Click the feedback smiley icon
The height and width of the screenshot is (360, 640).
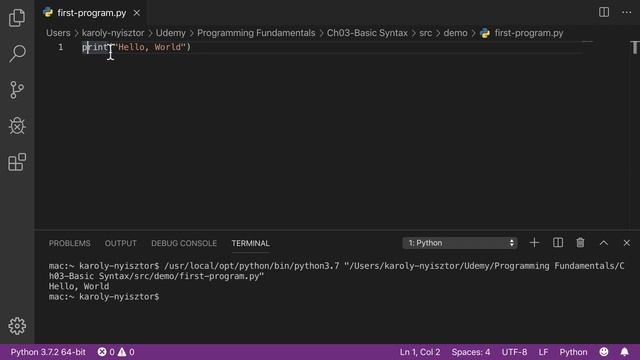[x=604, y=352]
